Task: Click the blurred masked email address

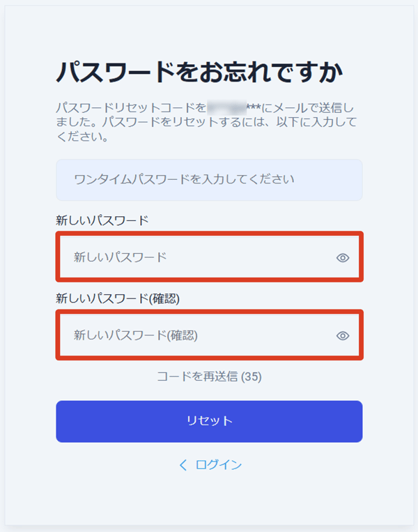Action: click(x=226, y=108)
